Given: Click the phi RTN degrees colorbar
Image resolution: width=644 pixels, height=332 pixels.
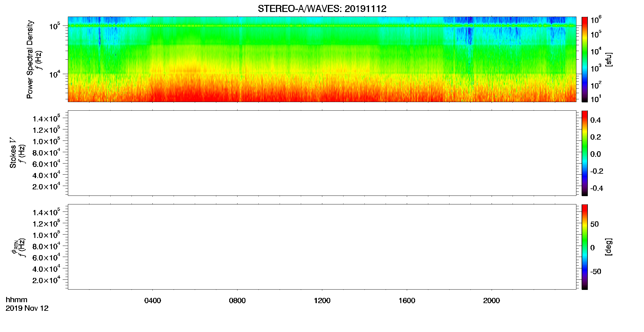Looking at the screenshot, I should point(584,247).
